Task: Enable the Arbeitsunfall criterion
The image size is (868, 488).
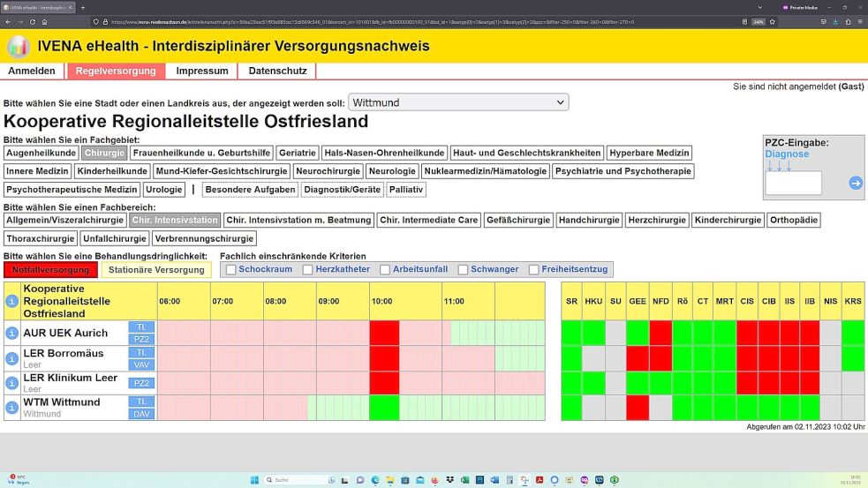Action: 385,269
